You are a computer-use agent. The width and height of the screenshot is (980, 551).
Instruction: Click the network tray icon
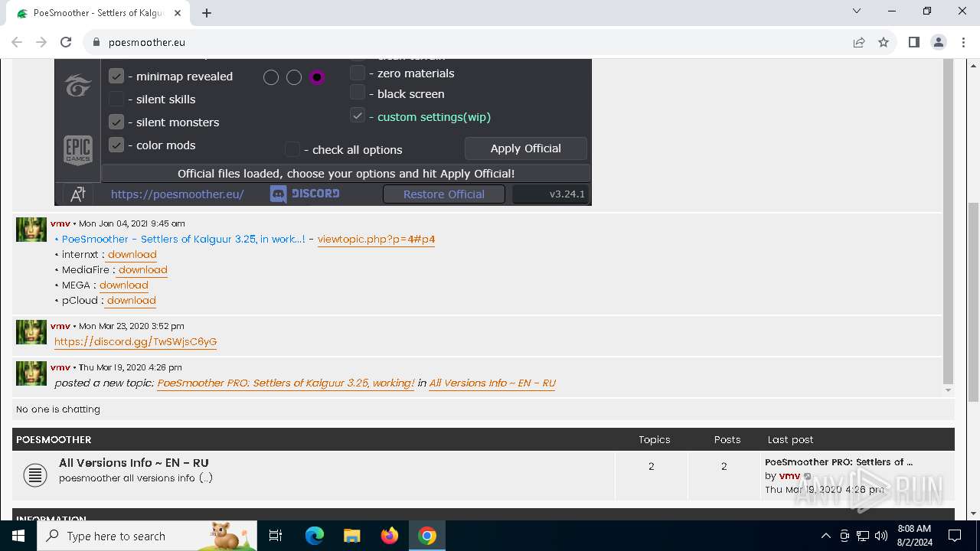tap(863, 536)
